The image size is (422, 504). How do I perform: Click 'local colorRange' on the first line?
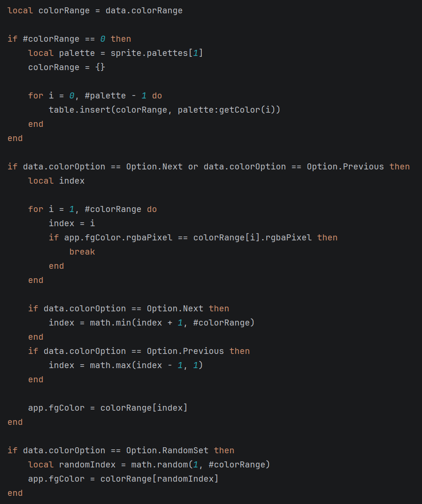coord(49,11)
